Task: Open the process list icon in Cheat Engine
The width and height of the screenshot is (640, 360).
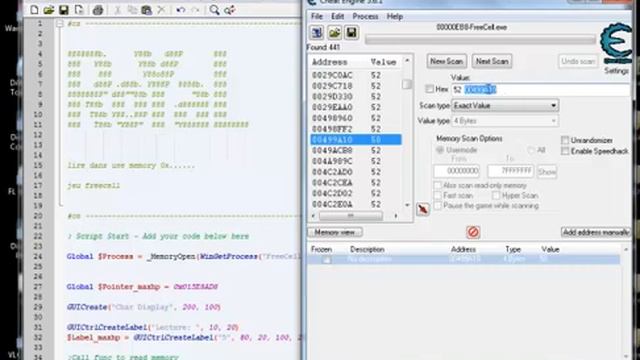Action: (x=317, y=33)
